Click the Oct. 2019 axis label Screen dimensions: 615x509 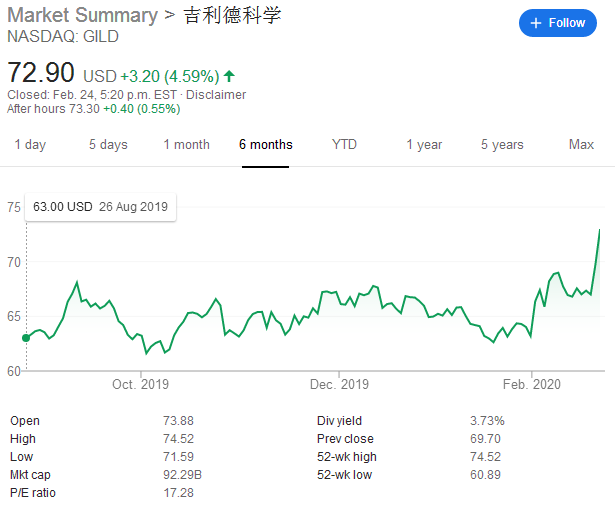click(x=141, y=385)
